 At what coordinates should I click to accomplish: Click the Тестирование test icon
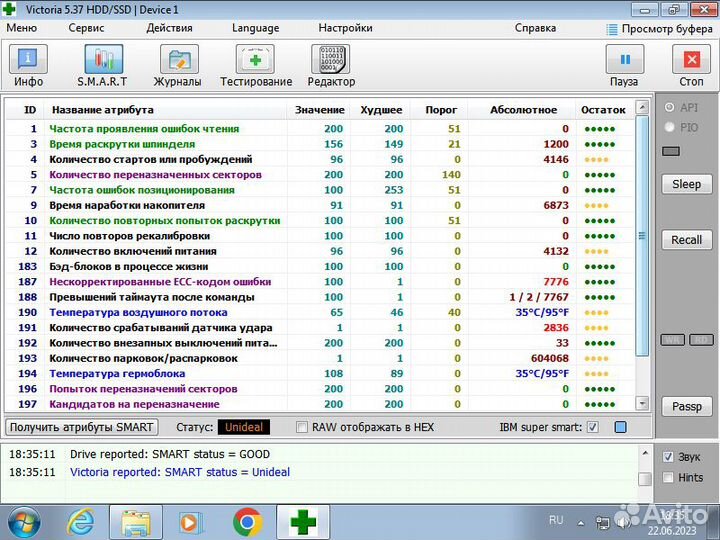(256, 60)
